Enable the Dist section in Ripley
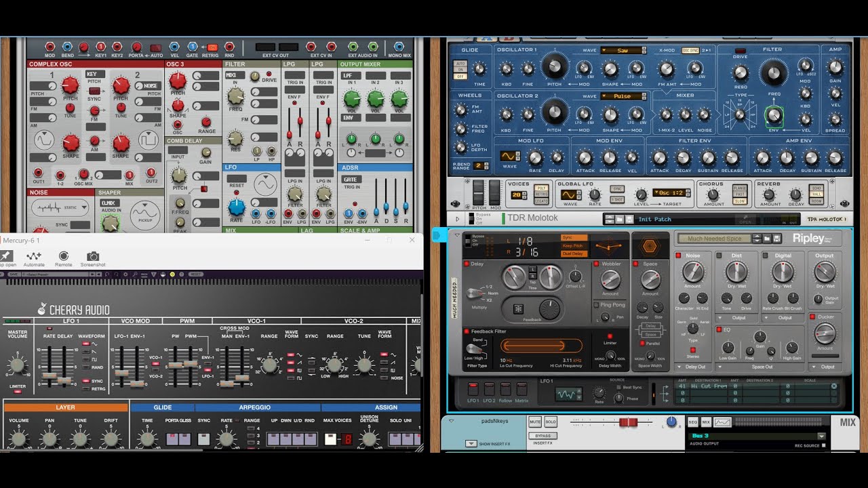This screenshot has width=868, height=488. point(719,256)
